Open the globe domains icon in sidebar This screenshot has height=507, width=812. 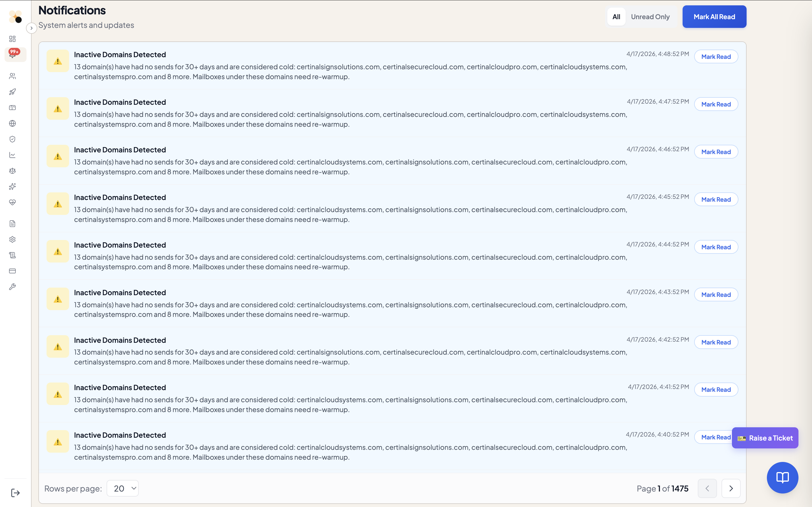click(12, 123)
